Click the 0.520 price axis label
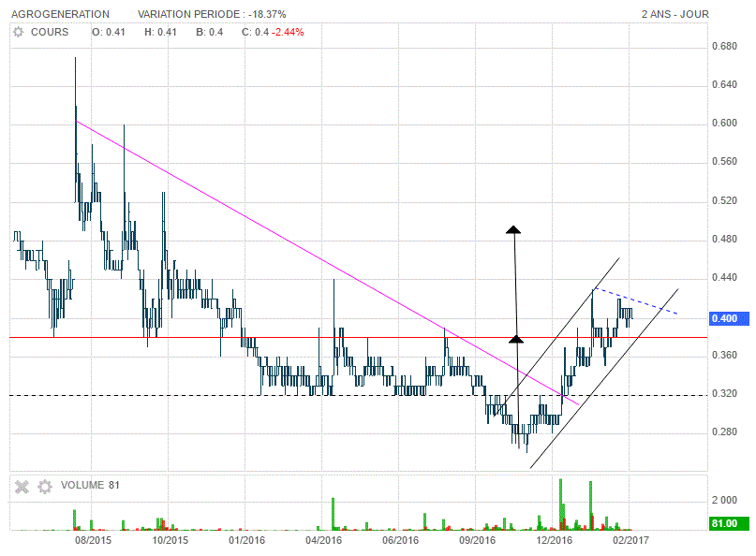This screenshot has width=756, height=556. pos(725,200)
